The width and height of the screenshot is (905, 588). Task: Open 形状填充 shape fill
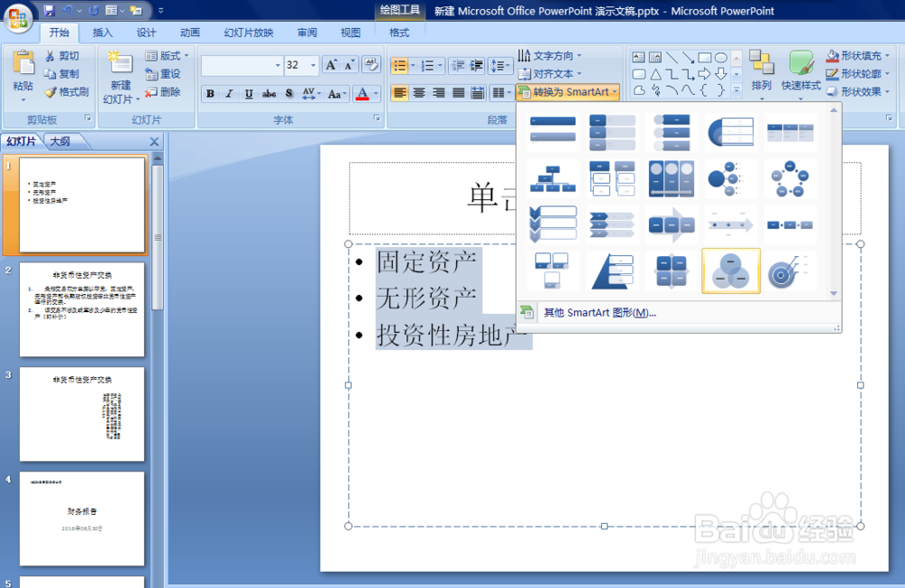point(858,55)
